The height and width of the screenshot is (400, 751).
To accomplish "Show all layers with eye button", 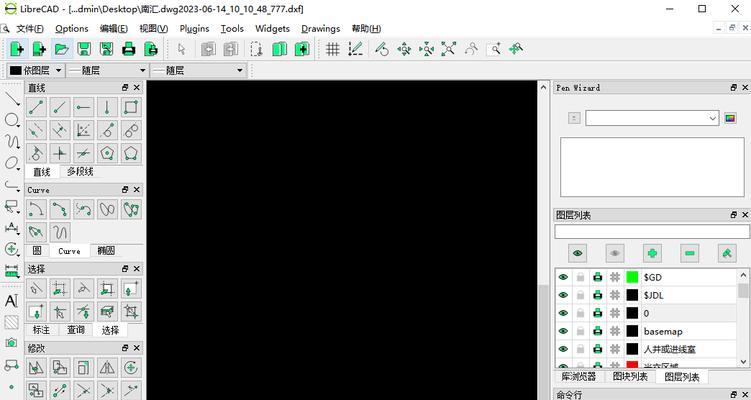I will (x=578, y=253).
